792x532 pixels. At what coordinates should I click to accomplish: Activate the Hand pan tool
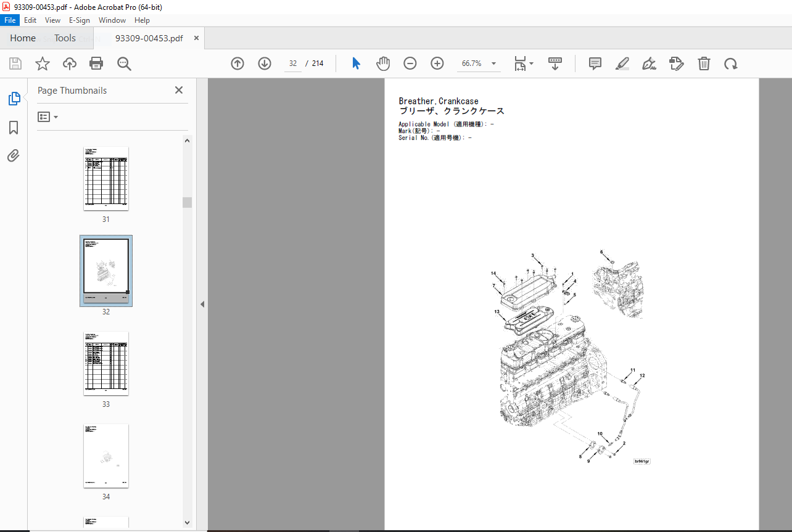(x=383, y=63)
